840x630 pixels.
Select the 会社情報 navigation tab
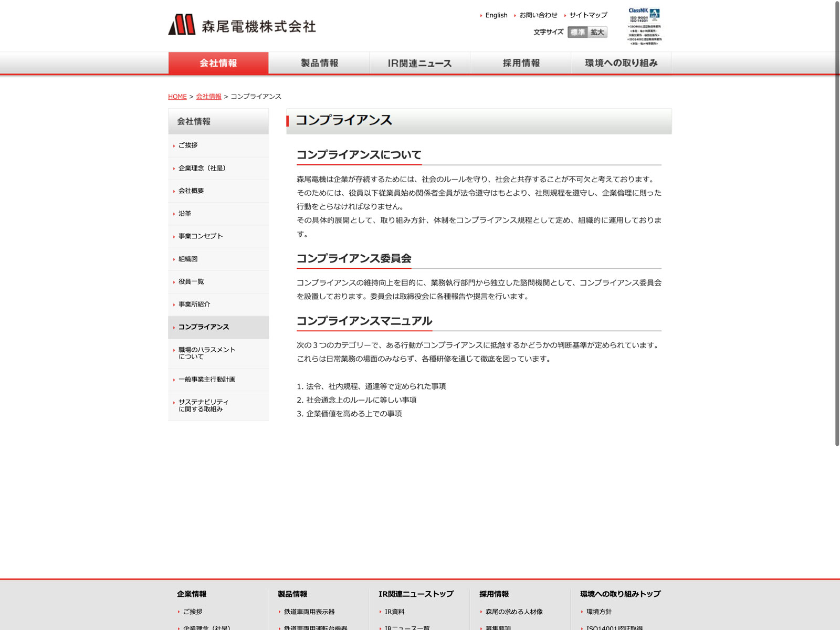[218, 63]
